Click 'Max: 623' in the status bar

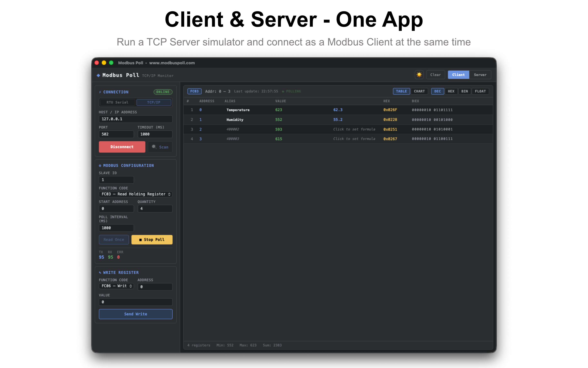(x=248, y=345)
